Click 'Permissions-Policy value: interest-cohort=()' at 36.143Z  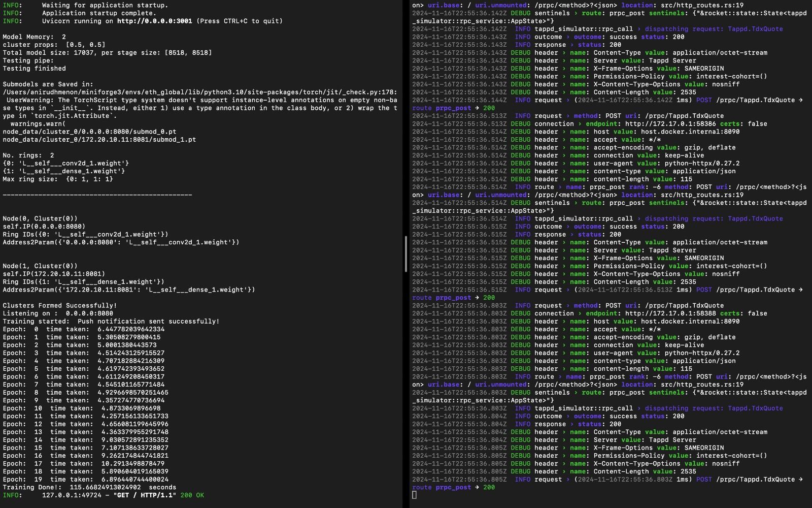click(668, 76)
